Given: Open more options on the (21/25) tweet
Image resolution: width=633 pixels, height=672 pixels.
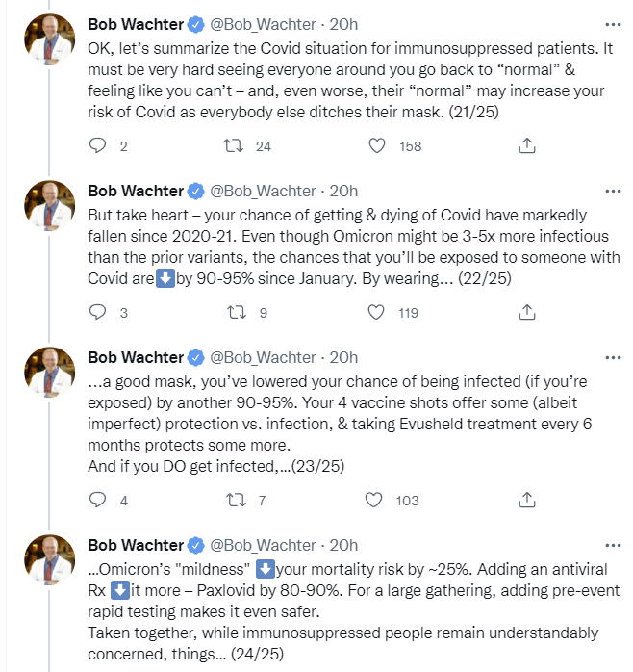Looking at the screenshot, I should point(612,24).
